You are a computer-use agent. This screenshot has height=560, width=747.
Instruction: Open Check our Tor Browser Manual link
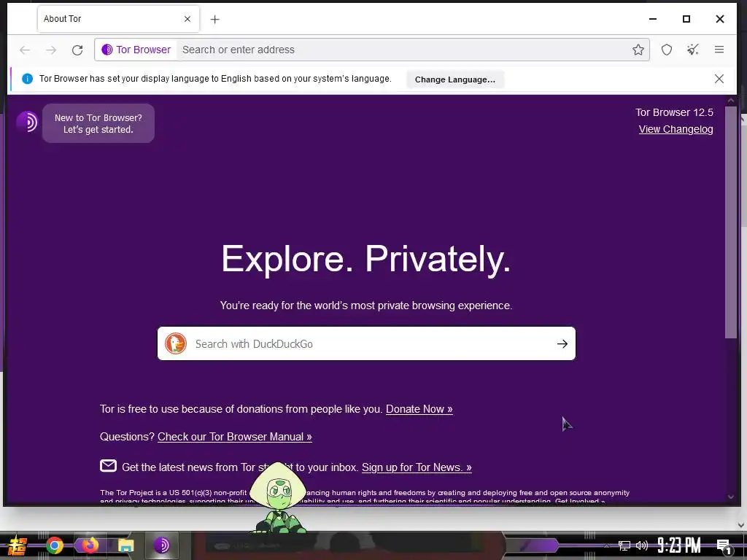click(235, 437)
